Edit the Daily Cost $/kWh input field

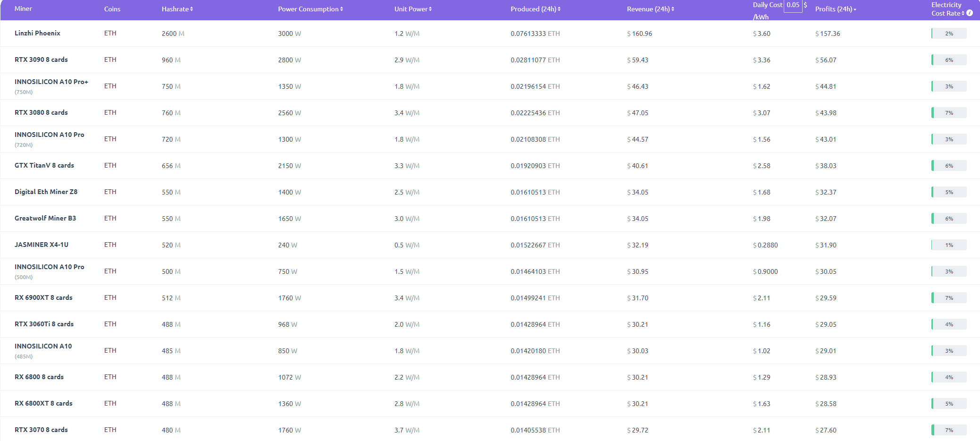[x=793, y=5]
